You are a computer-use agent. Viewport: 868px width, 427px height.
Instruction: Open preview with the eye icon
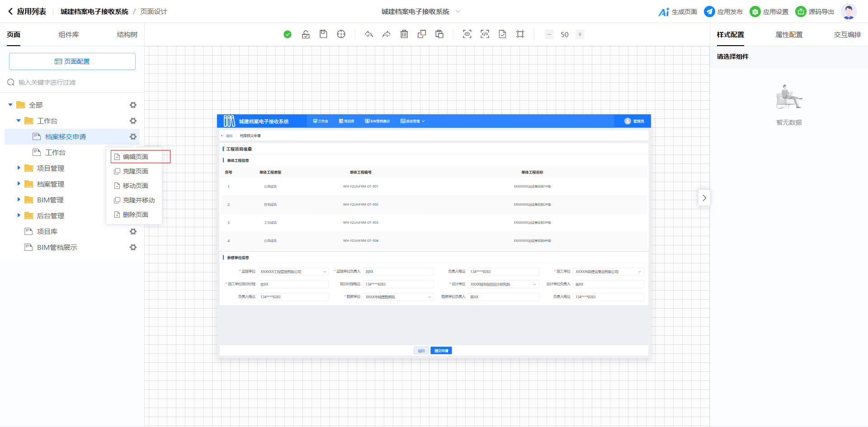tap(467, 34)
